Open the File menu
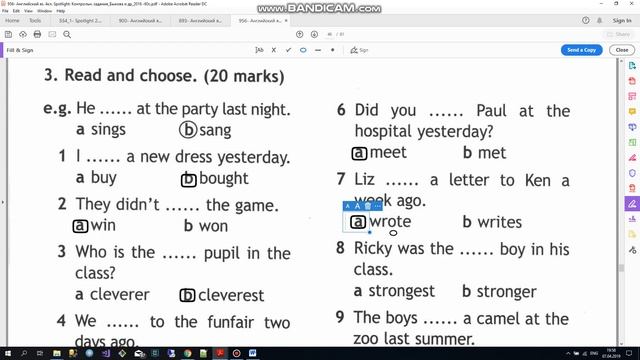 [5, 11]
